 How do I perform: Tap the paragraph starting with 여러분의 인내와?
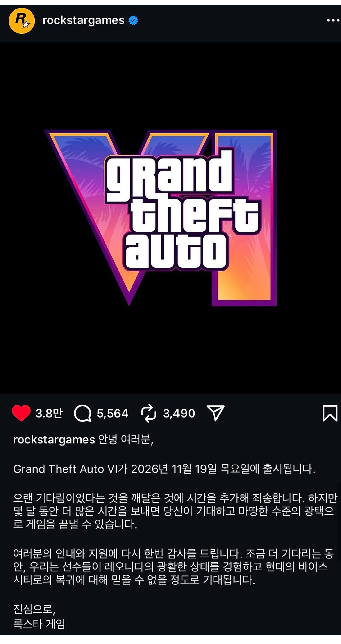point(174,566)
